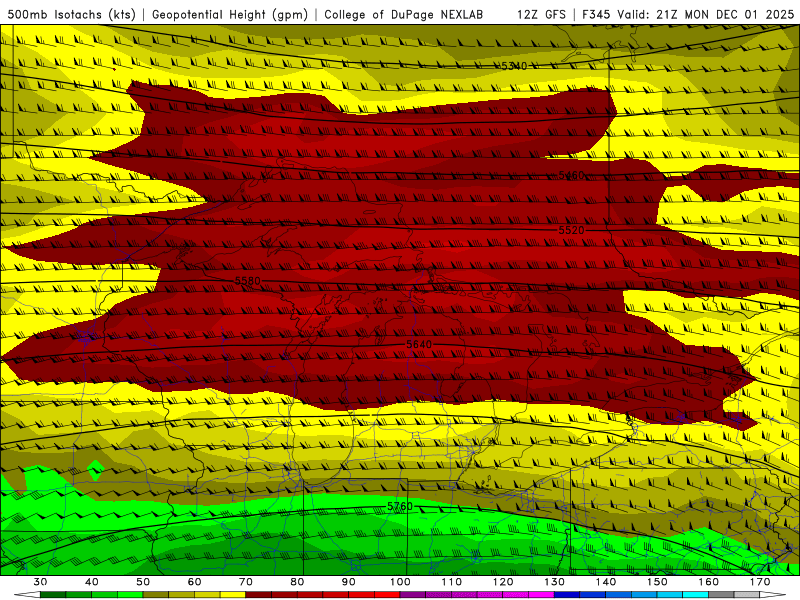Click the 5520 height contour label
This screenshot has height=600, width=800.
(x=571, y=230)
